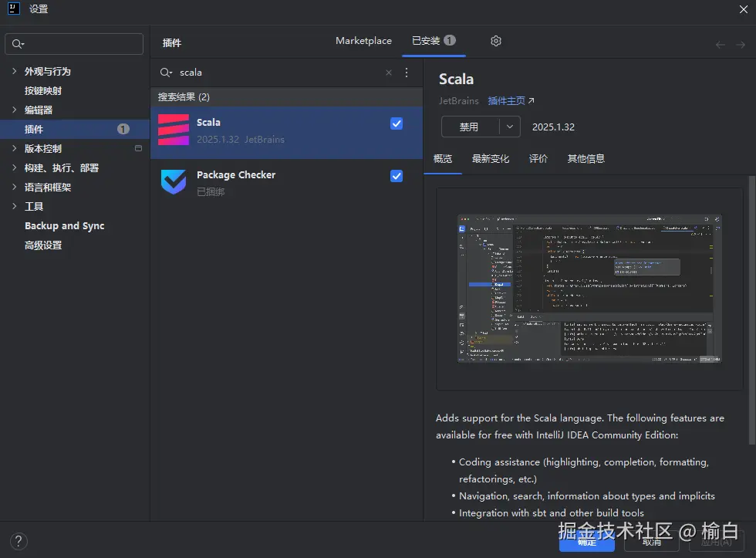Open the dropdown arrow beside 禁用
The image size is (756, 558).
coord(510,127)
